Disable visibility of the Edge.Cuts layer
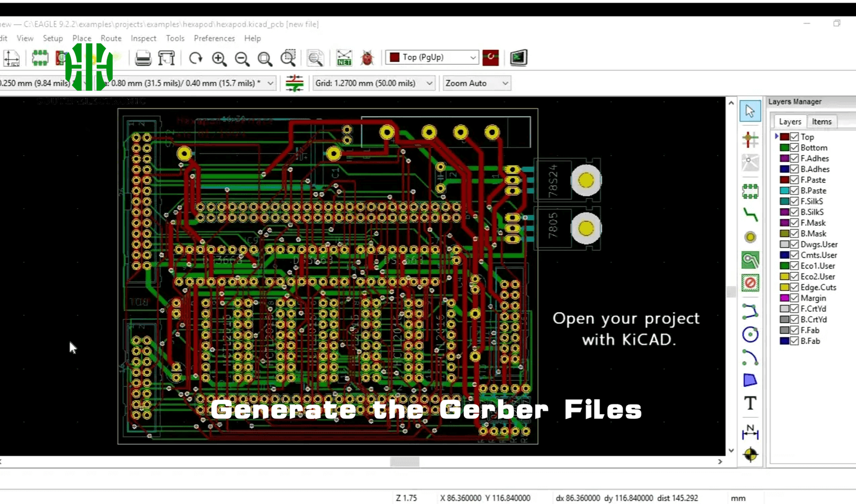The image size is (856, 504). pos(794,287)
